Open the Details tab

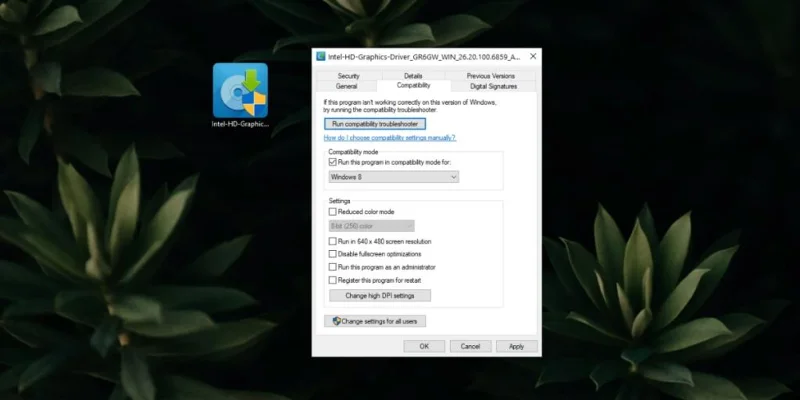[x=413, y=76]
